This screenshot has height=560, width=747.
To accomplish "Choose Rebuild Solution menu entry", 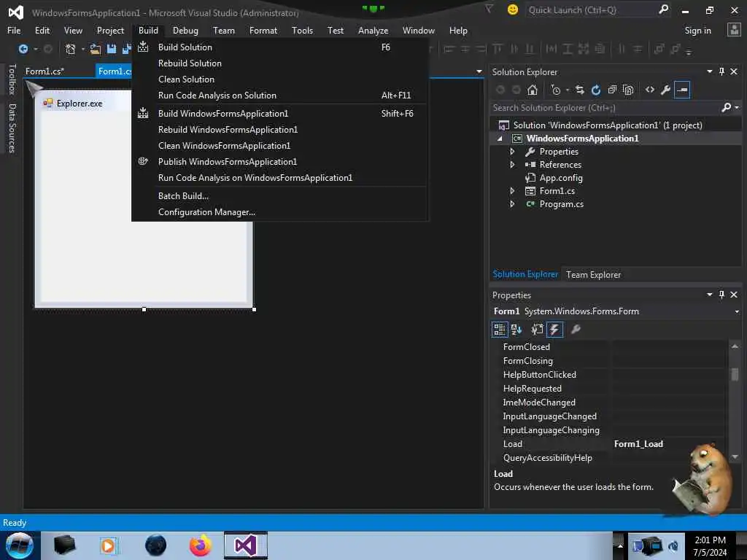I will click(280, 63).
